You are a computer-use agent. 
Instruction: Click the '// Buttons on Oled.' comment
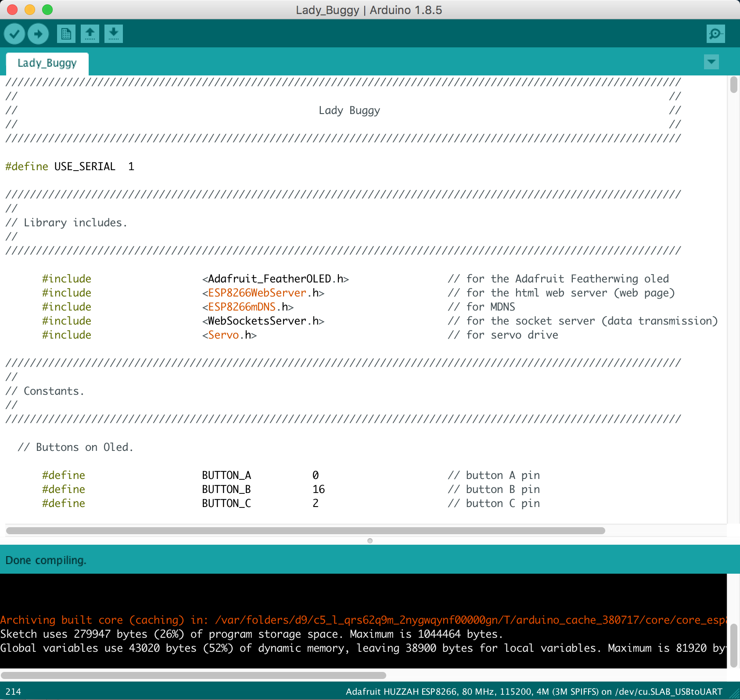(x=75, y=447)
